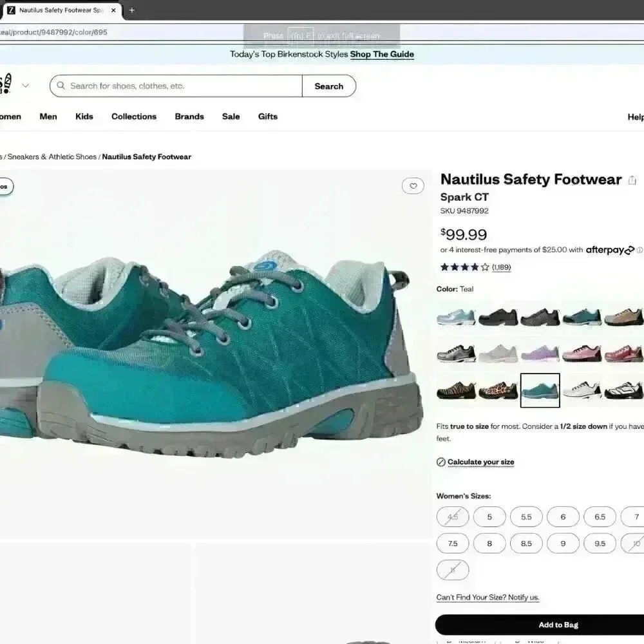This screenshot has height=644, width=644.
Task: Click the Calculate your size ruler icon
Action: 440,462
